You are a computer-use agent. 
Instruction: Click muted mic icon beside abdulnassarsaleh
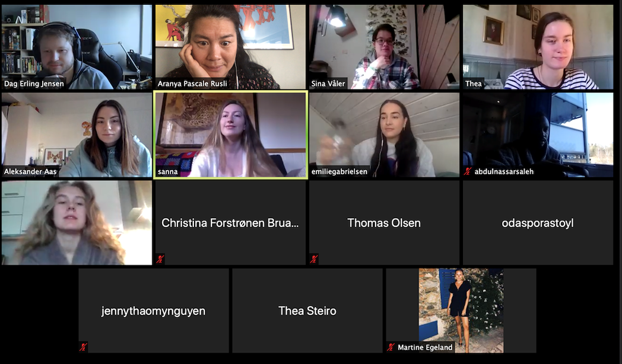468,171
